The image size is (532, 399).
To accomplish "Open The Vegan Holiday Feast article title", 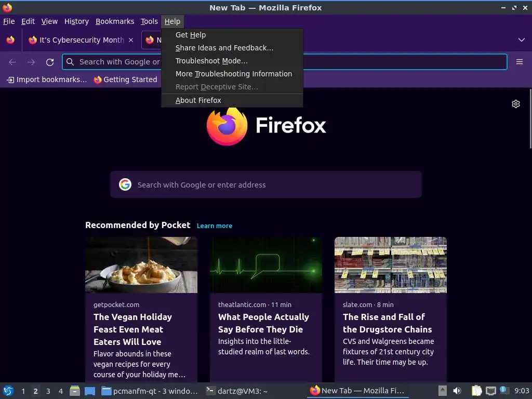I will coord(133,329).
